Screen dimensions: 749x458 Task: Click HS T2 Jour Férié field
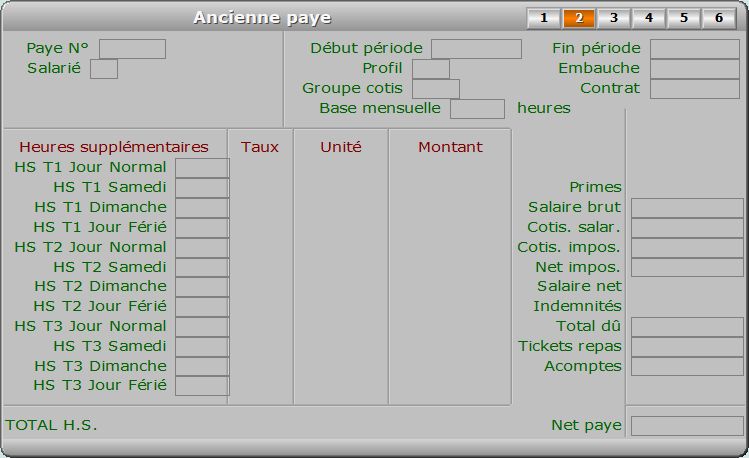pyautogui.click(x=202, y=307)
